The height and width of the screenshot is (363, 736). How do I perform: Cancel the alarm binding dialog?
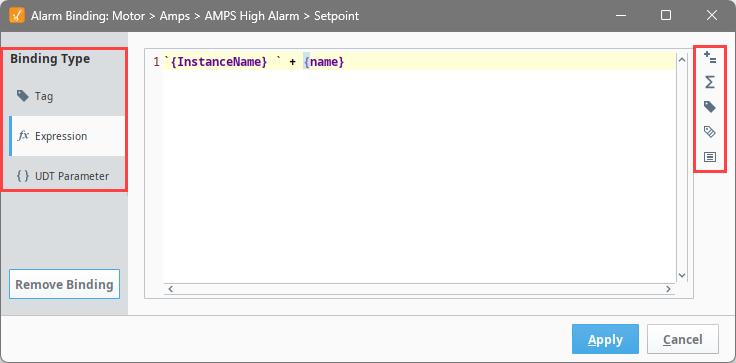click(x=682, y=339)
